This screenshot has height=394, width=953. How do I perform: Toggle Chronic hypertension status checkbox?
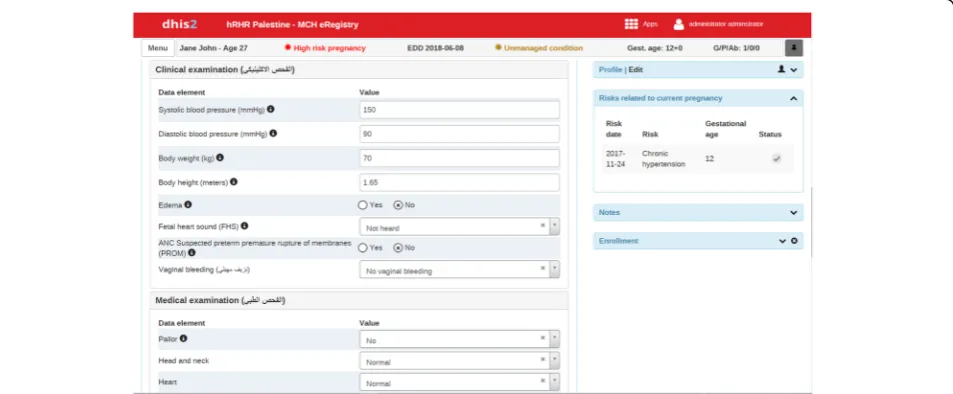[x=776, y=159]
